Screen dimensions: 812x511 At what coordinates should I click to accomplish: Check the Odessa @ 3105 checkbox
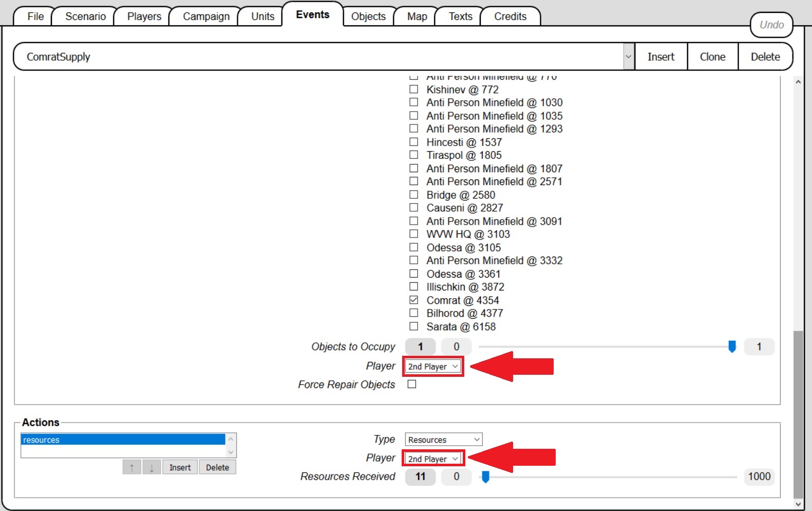[x=413, y=247]
